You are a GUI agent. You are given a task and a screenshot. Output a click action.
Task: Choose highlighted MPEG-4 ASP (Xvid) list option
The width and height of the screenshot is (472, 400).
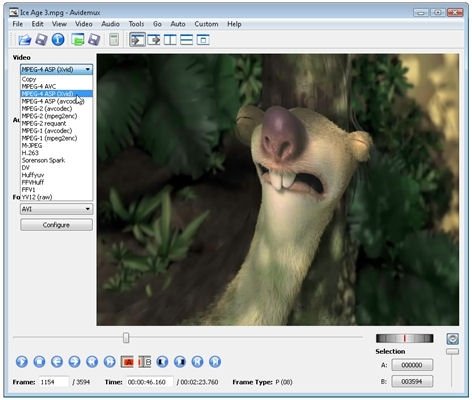tap(57, 94)
